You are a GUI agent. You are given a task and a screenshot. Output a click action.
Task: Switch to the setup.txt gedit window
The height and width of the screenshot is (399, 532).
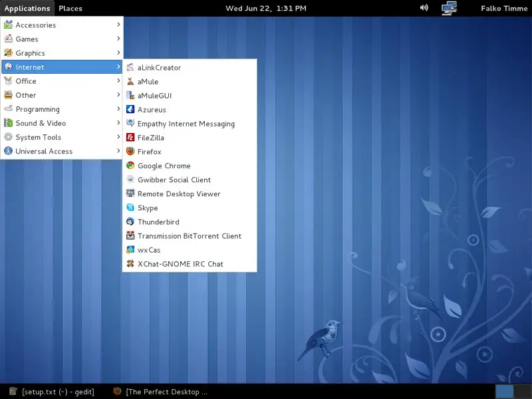click(x=52, y=392)
